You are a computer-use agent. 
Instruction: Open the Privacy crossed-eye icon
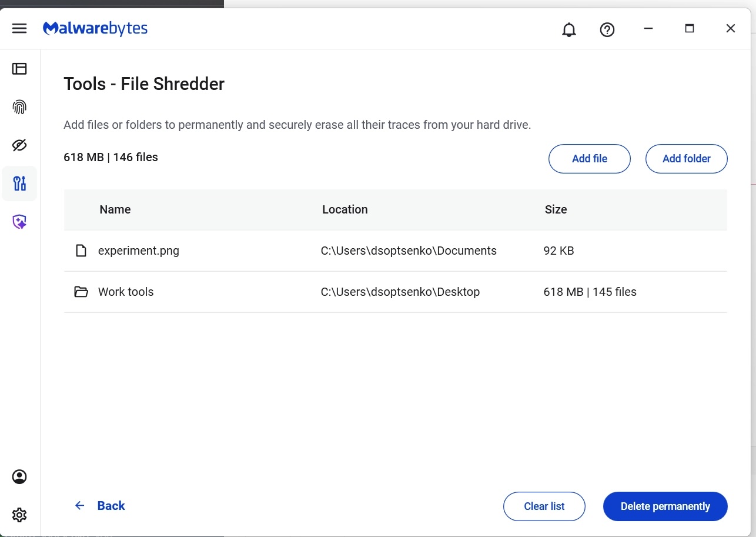click(x=19, y=145)
